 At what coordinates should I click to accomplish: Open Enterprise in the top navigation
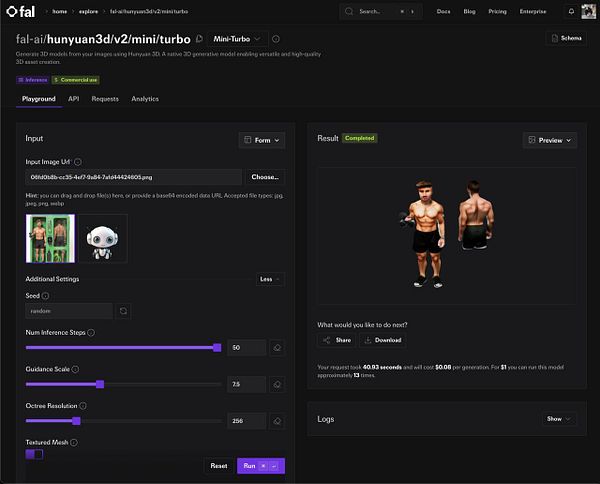click(533, 11)
